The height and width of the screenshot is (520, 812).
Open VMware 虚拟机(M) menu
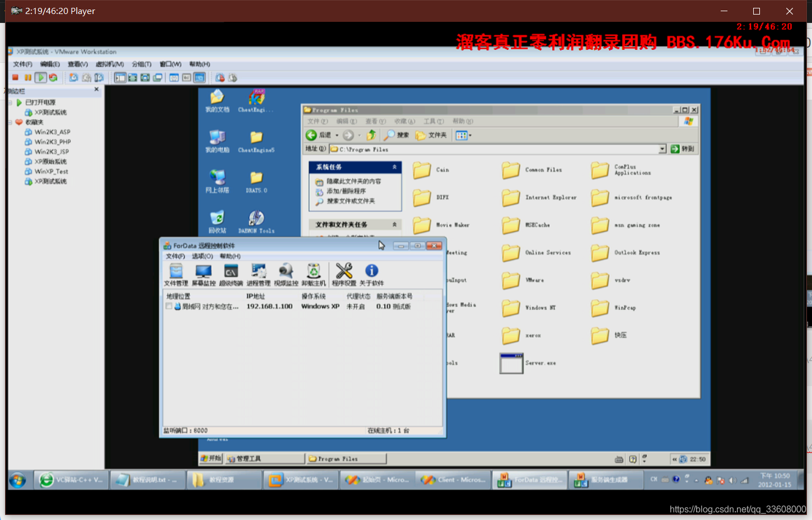point(110,64)
